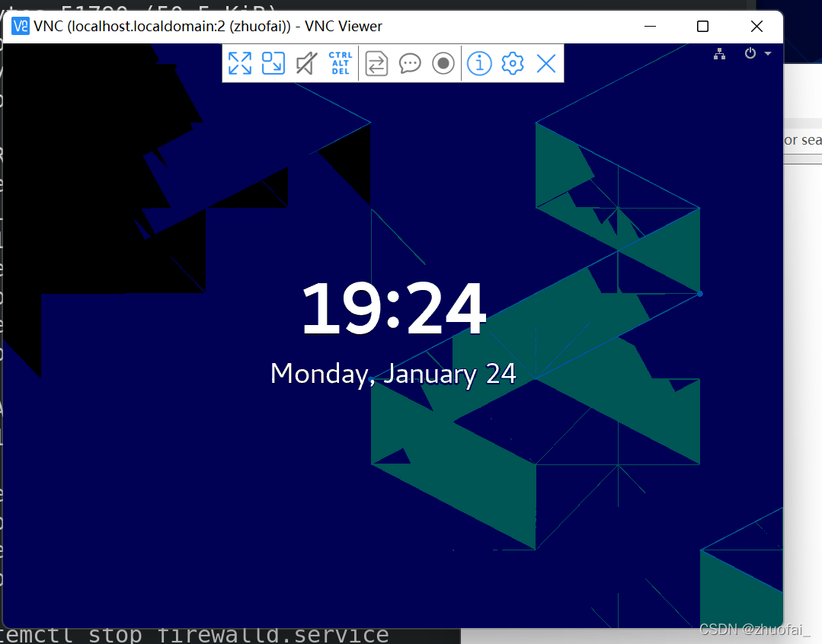Image resolution: width=822 pixels, height=644 pixels.
Task: Close the VNC Viewer window
Action: coord(756,26)
